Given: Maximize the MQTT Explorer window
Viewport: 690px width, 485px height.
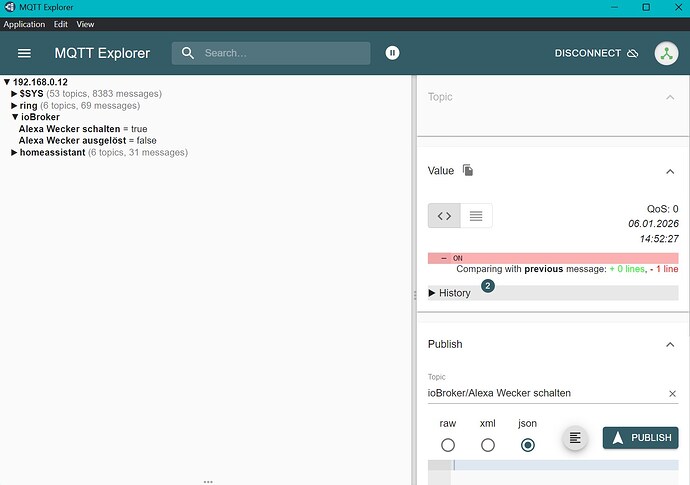Looking at the screenshot, I should click(646, 7).
